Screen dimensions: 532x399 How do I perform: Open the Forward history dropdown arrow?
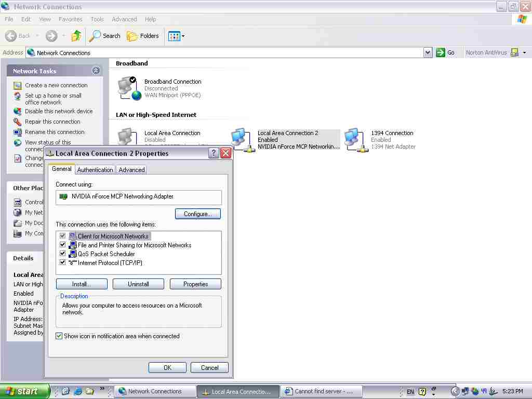click(63, 36)
